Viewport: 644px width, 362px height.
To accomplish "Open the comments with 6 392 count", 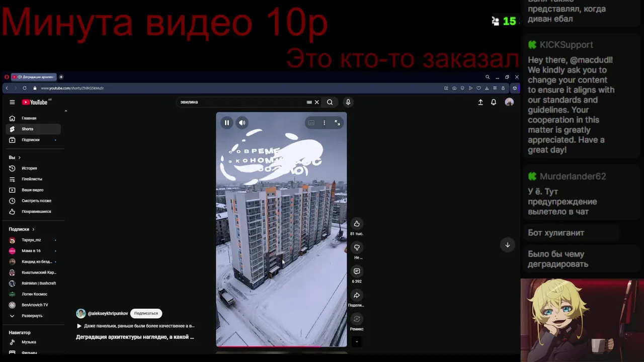I will click(357, 271).
